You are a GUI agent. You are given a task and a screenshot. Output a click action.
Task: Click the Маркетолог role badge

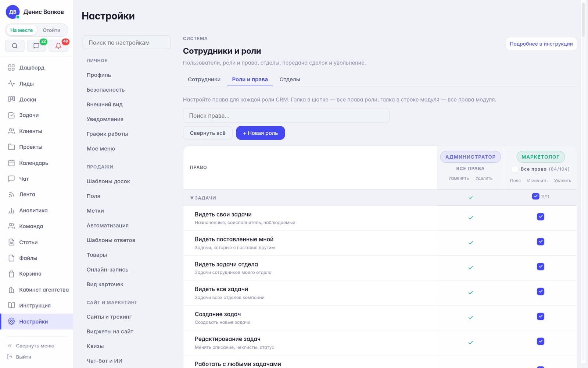click(540, 157)
